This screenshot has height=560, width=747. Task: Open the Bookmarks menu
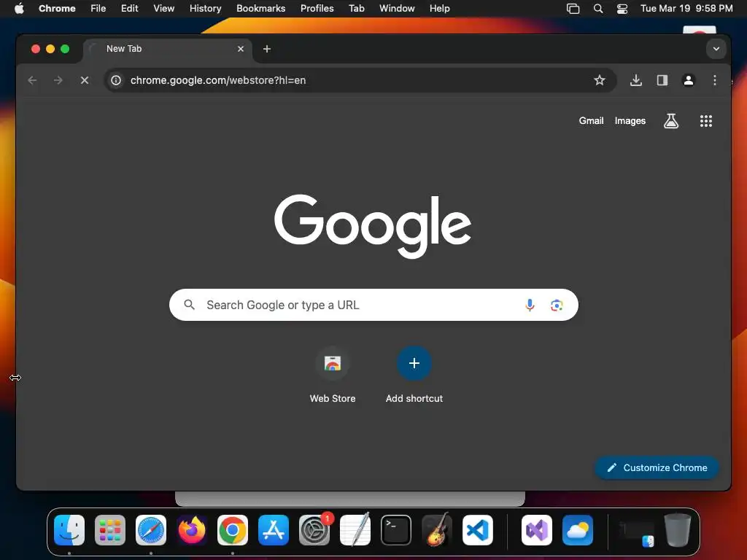tap(260, 9)
